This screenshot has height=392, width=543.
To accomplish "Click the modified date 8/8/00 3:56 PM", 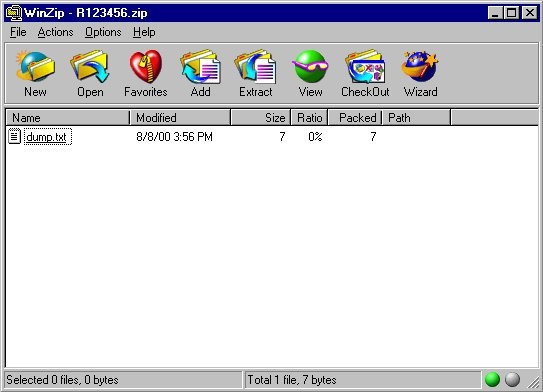I will pos(174,137).
